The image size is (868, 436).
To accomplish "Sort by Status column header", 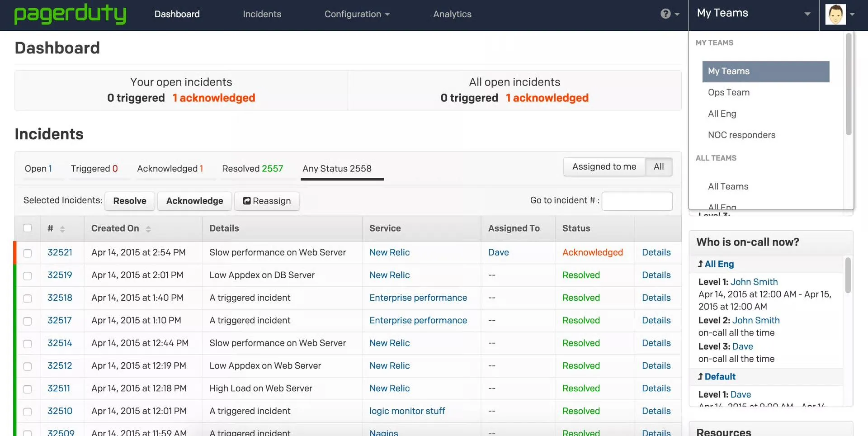I will pos(576,228).
